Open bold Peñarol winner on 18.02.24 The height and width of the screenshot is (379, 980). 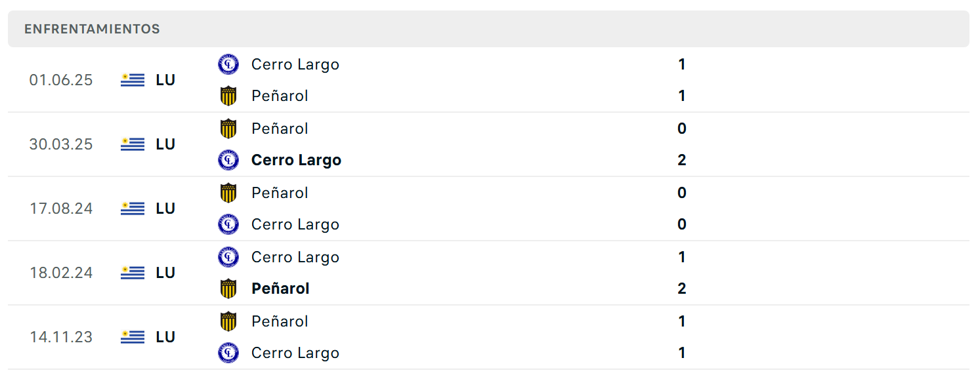280,289
